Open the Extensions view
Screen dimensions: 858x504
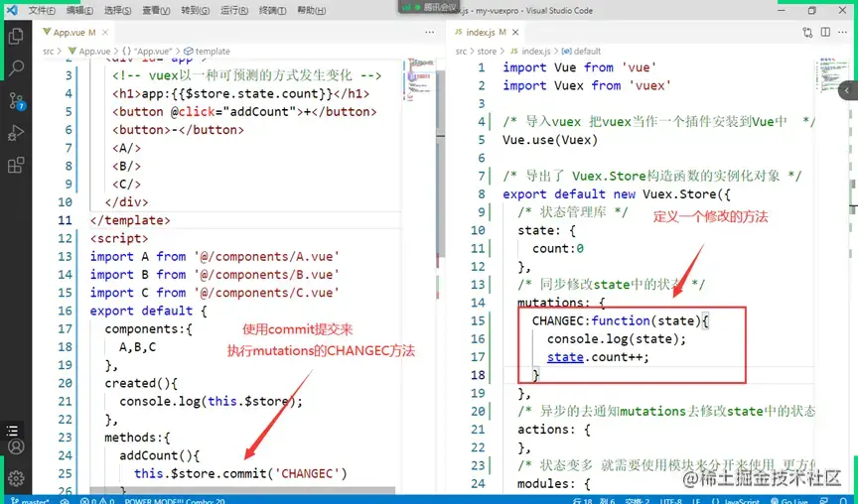(16, 165)
